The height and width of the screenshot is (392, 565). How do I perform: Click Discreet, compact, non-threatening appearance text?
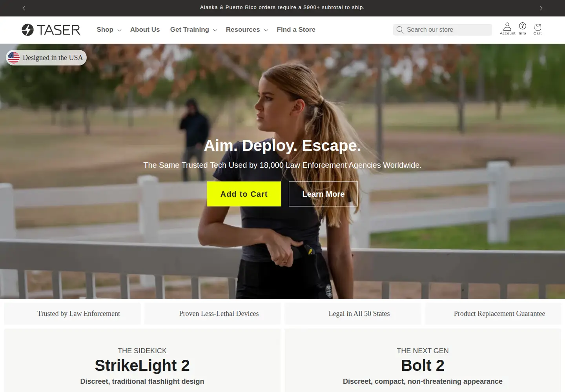[x=423, y=381]
